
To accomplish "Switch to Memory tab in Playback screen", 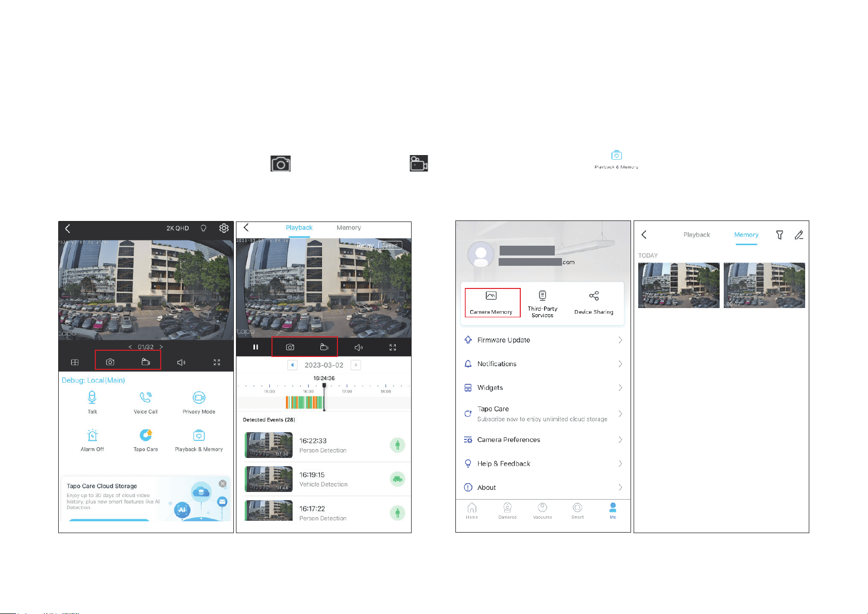I will click(349, 228).
